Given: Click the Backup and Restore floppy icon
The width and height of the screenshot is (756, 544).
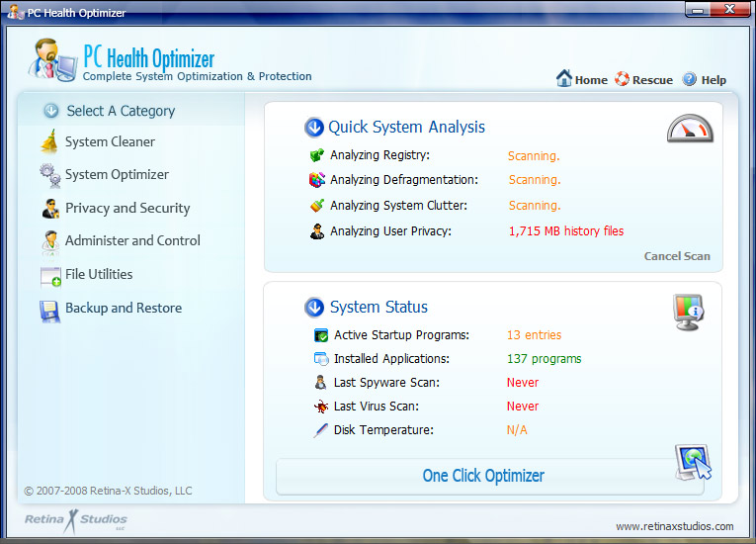Looking at the screenshot, I should click(x=50, y=312).
